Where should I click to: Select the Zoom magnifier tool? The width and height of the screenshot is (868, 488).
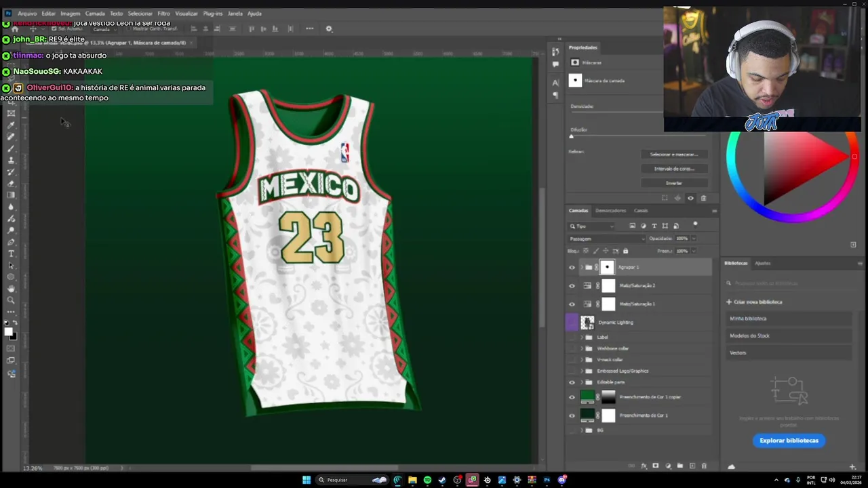(11, 300)
